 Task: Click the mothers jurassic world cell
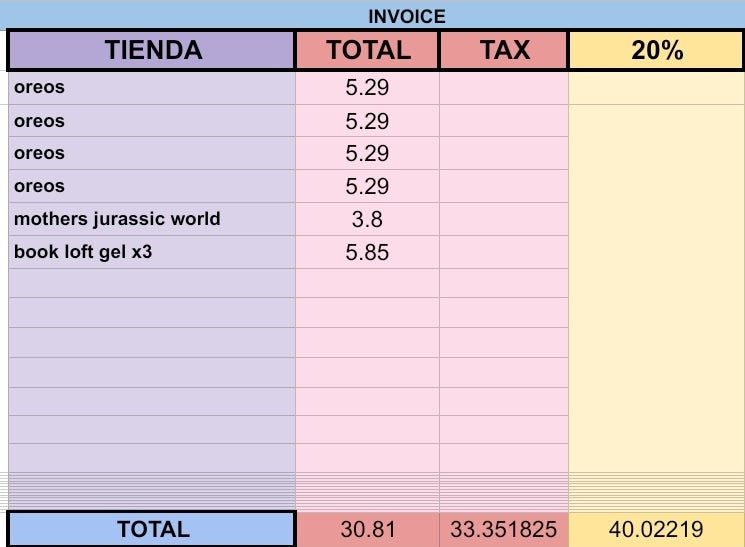152,219
